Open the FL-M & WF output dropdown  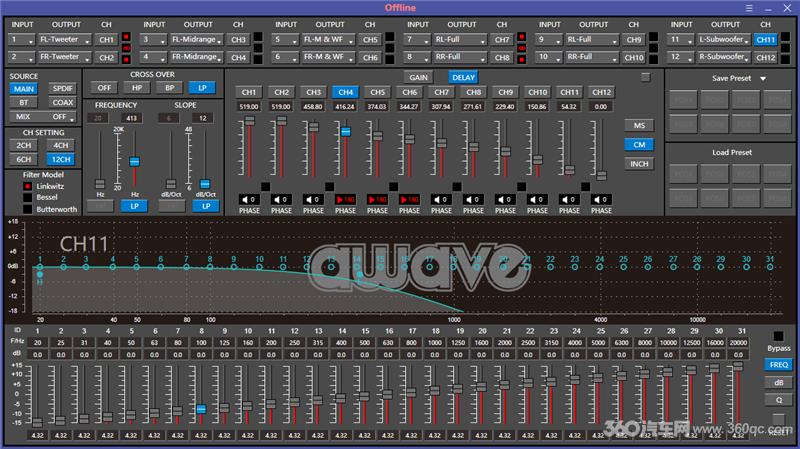328,40
